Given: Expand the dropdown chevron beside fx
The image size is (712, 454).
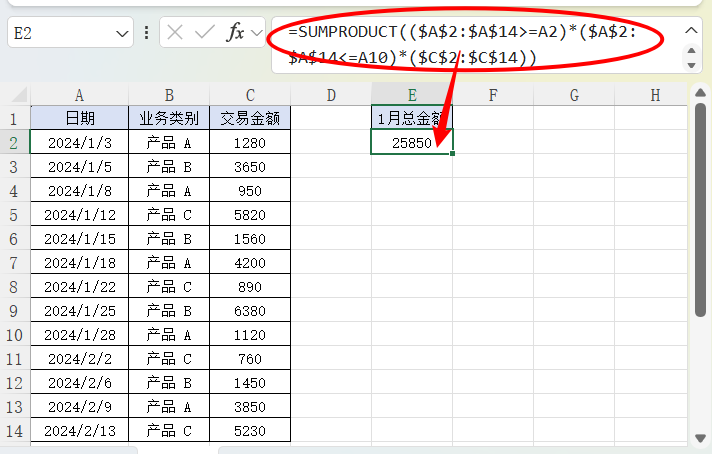Looking at the screenshot, I should point(256,33).
